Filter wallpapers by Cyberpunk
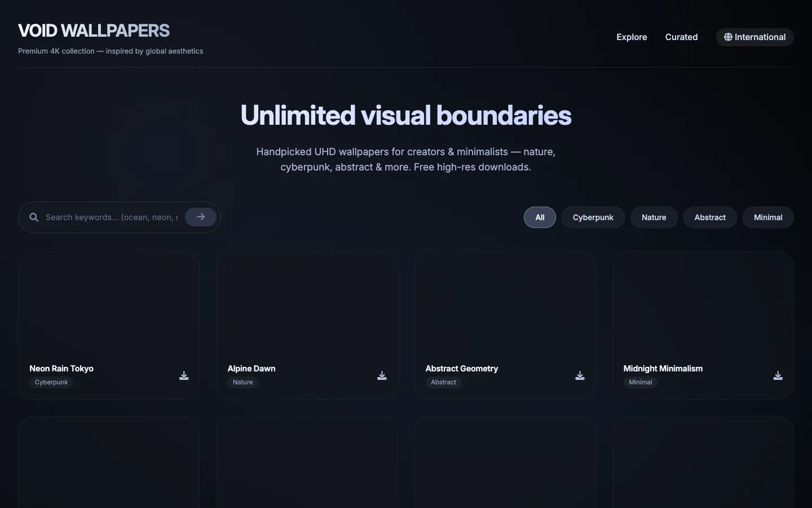Image resolution: width=812 pixels, height=508 pixels. (593, 217)
